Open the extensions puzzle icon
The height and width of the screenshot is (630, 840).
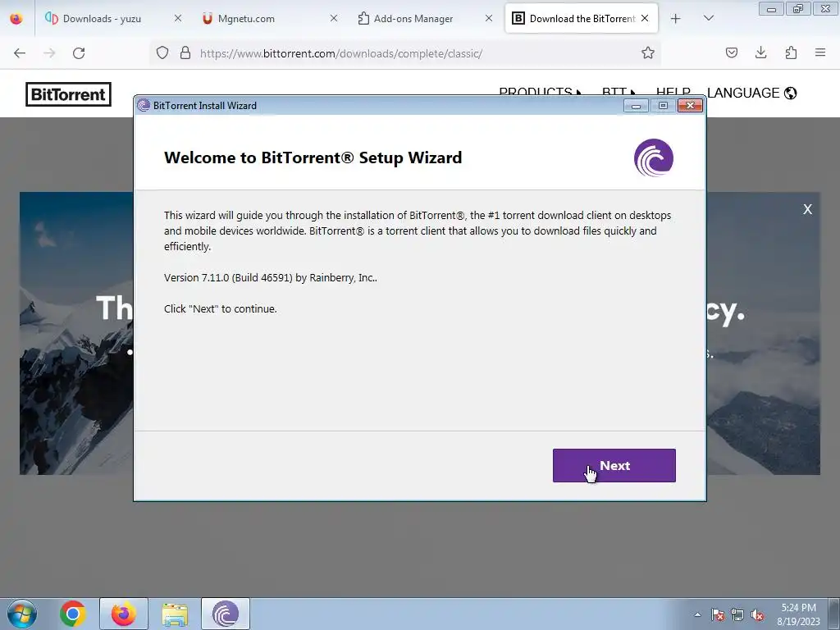coord(791,53)
